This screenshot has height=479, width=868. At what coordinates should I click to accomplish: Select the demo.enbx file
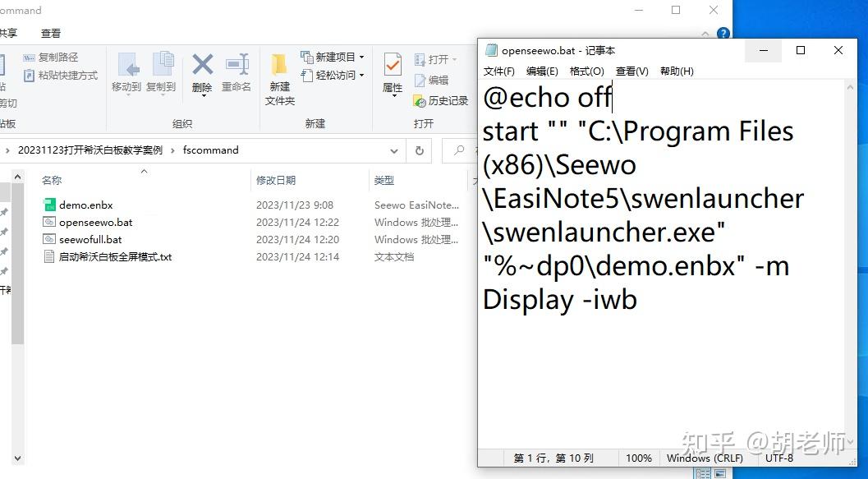tap(85, 205)
